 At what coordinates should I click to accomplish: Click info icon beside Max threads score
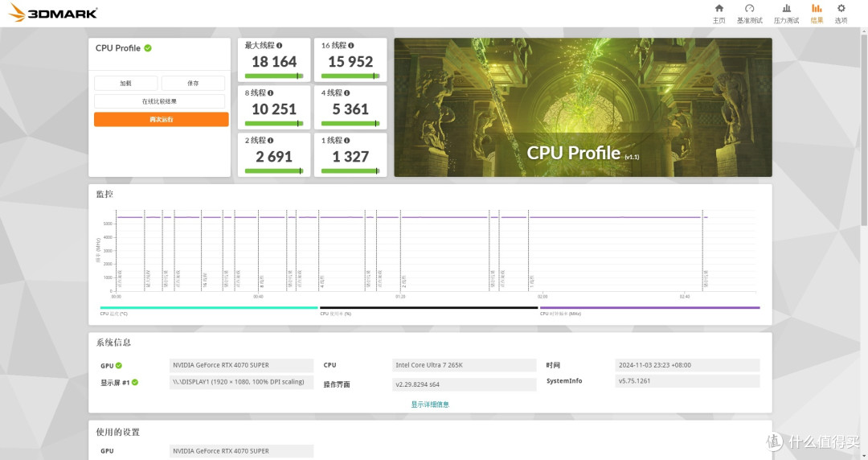tap(280, 46)
